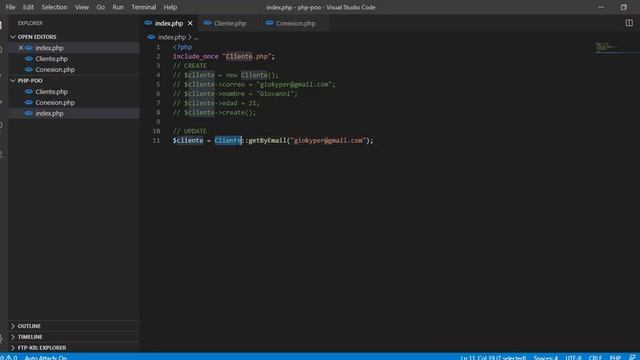Click the $cliente variable on line 11
The width and height of the screenshot is (640, 360).
point(188,140)
